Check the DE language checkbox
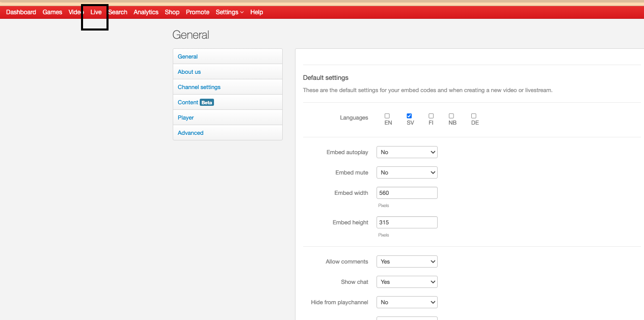Image resolution: width=644 pixels, height=320 pixels. pos(474,116)
